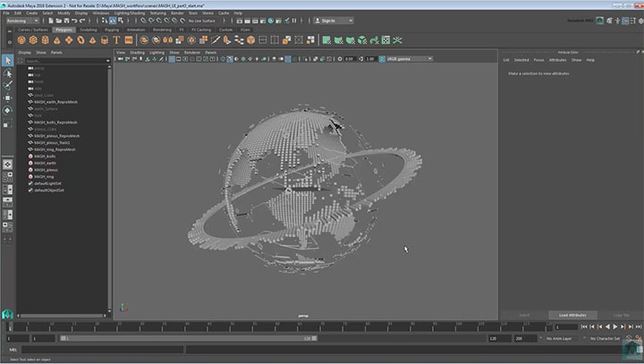
Task: Create a polygon torus from shelf
Action: click(x=80, y=40)
